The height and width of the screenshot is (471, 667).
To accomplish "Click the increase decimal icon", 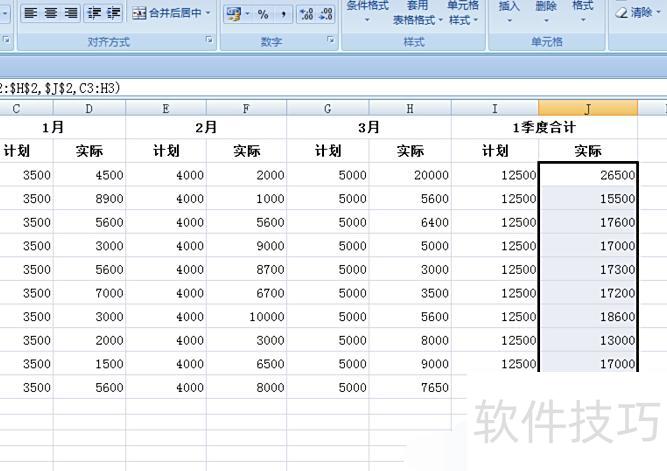I will 306,14.
